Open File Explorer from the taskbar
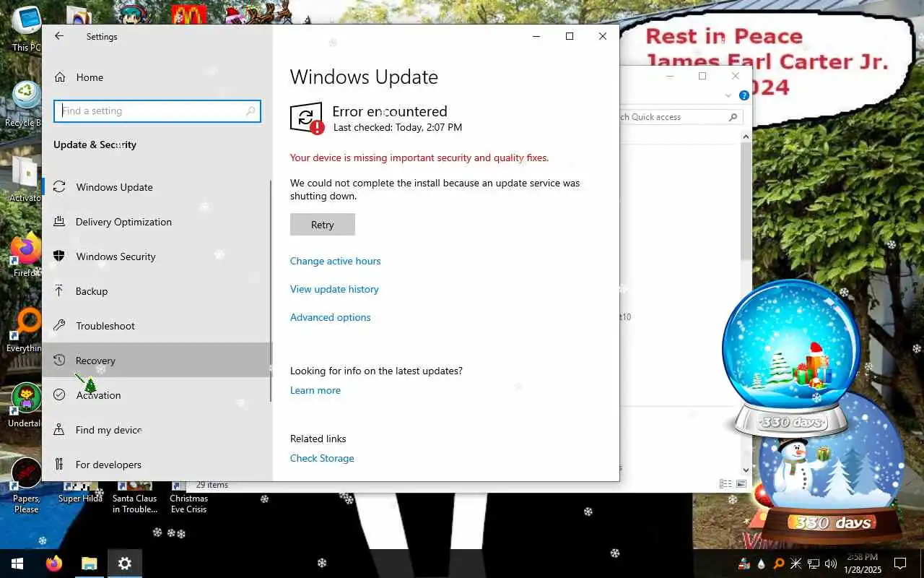Image resolution: width=924 pixels, height=578 pixels. pos(89,564)
